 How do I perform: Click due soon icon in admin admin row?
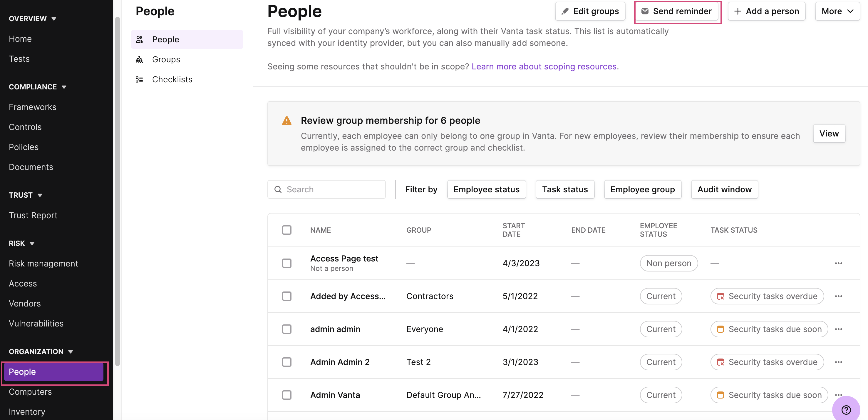coord(720,329)
